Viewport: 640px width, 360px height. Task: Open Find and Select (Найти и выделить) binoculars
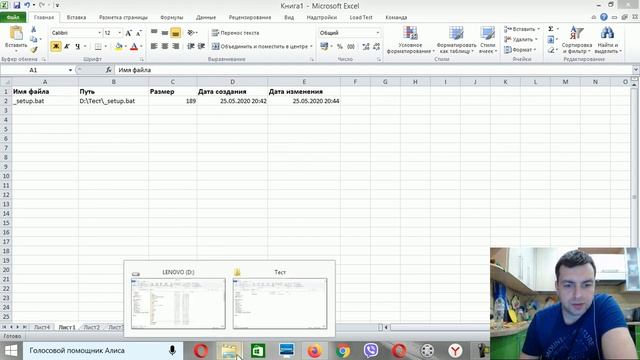tap(608, 40)
